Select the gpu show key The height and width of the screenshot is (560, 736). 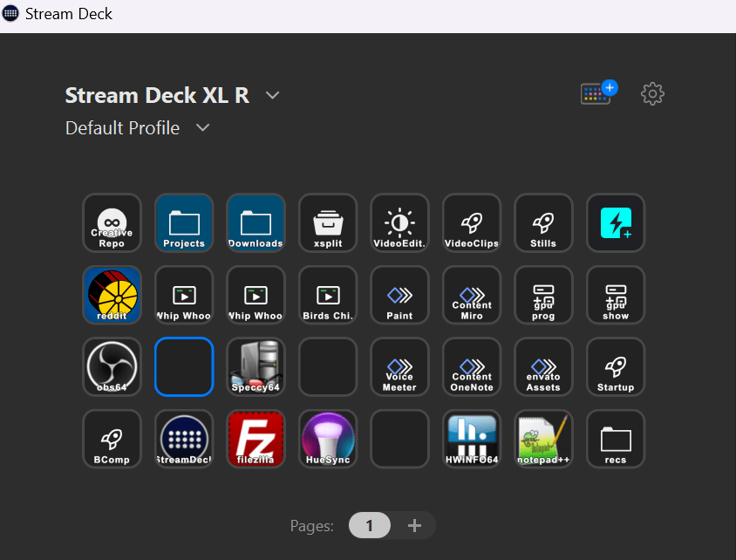616,295
